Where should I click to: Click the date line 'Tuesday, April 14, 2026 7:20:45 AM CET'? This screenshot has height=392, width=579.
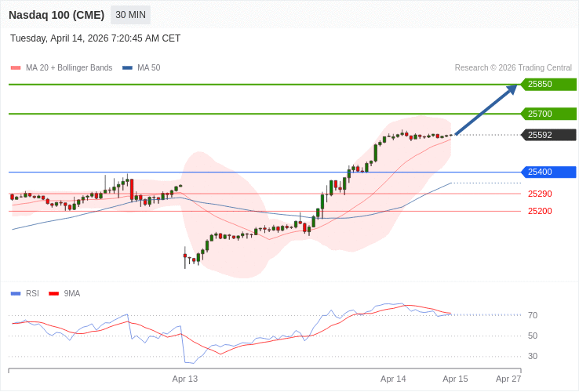click(95, 38)
